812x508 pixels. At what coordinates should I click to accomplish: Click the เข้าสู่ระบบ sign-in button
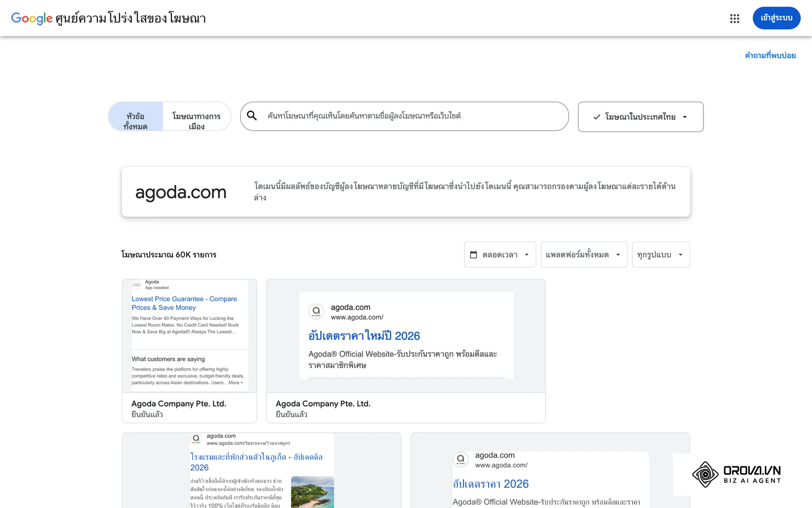click(776, 18)
